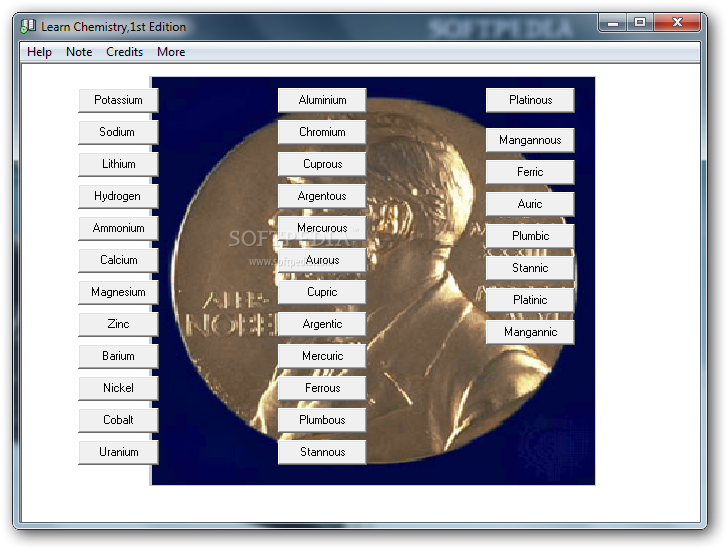
Task: Click the Mangannic button
Action: point(530,332)
